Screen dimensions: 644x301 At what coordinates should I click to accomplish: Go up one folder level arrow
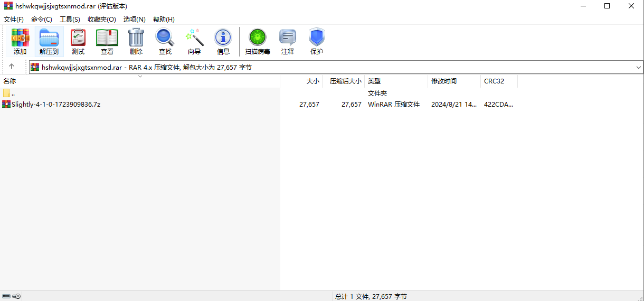tap(12, 67)
